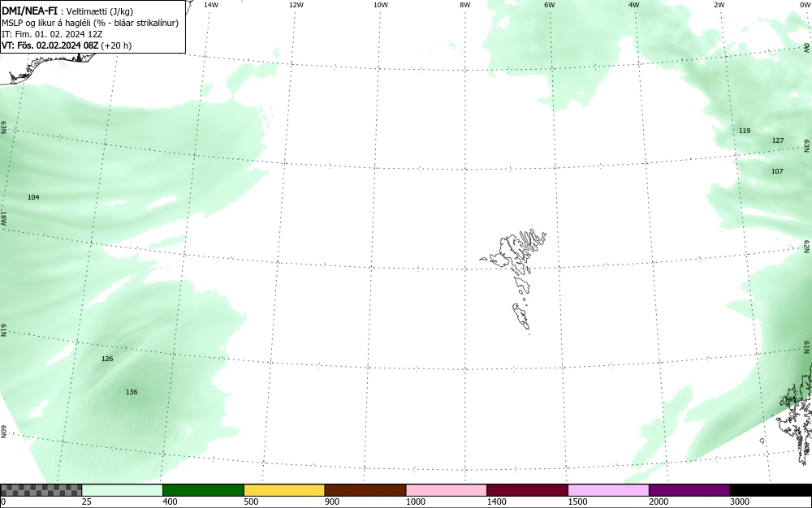812x508 pixels.
Task: Click the 104 value label on the map
Action: pos(33,197)
